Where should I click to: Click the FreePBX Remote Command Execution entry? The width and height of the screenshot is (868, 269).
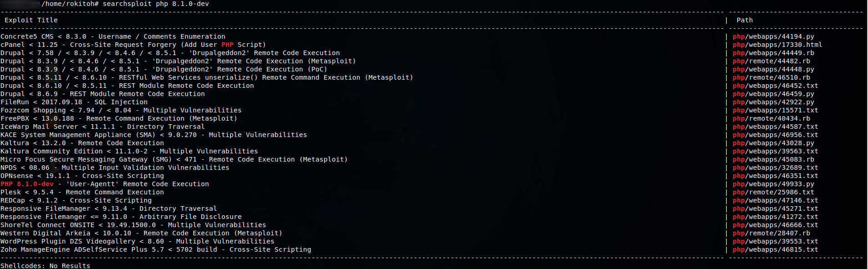[119, 118]
